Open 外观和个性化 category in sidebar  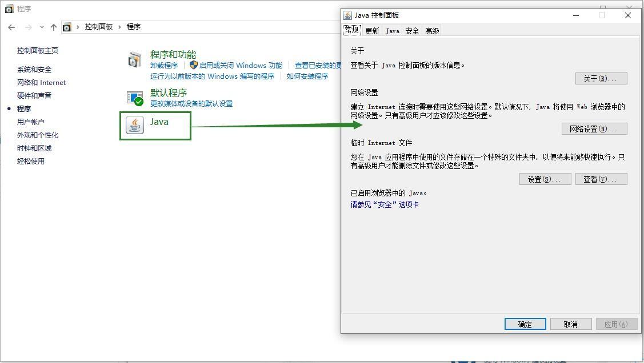tap(38, 135)
